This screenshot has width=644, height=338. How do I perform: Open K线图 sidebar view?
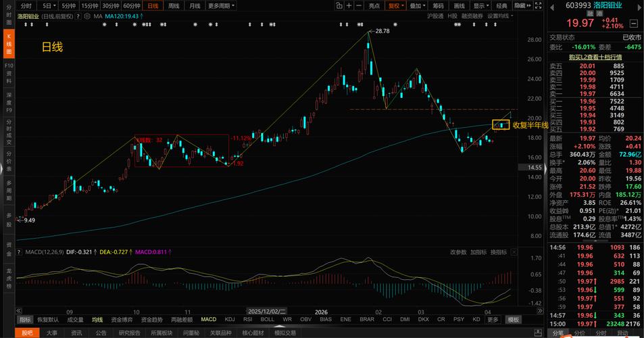[x=9, y=44]
